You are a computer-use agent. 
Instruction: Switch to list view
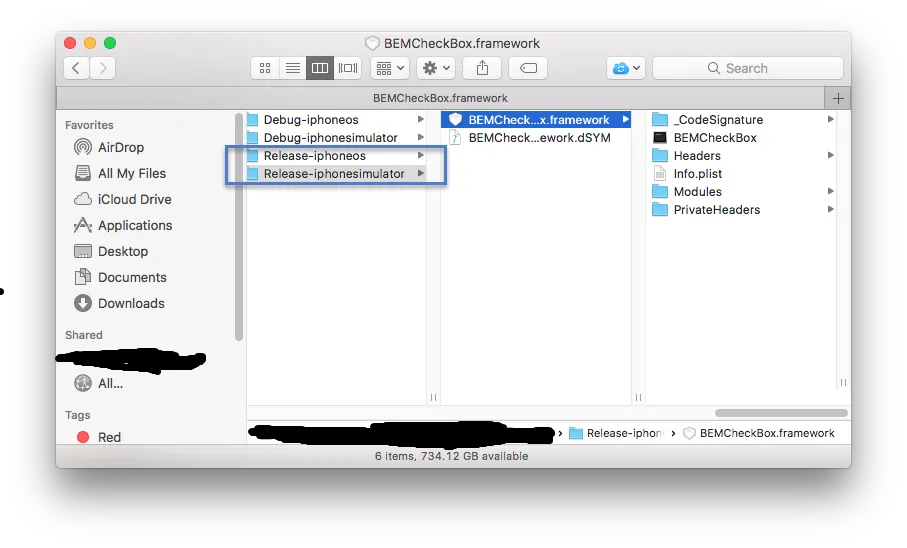click(x=293, y=68)
